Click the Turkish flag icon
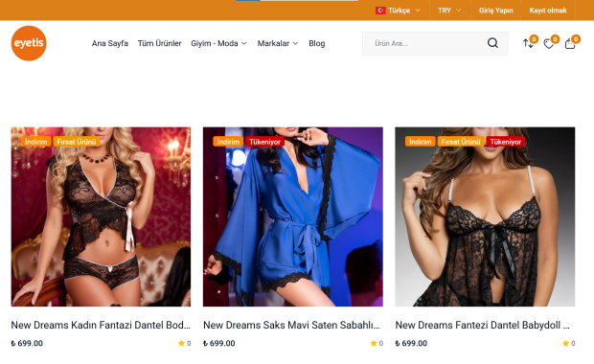Screen dimensions: 594x364 coord(380,11)
